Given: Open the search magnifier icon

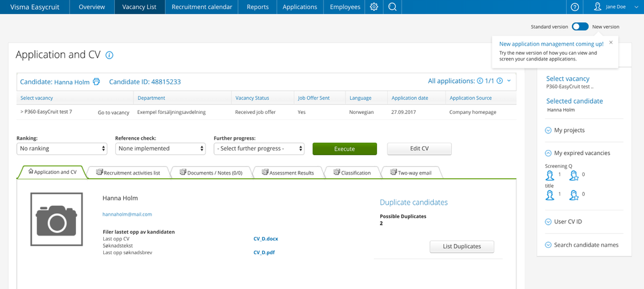Looking at the screenshot, I should pos(392,7).
